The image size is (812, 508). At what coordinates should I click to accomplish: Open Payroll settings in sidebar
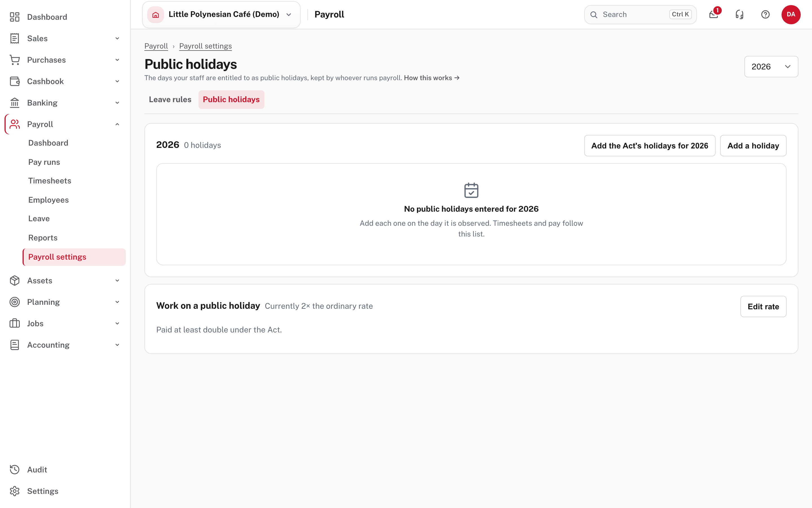point(74,257)
